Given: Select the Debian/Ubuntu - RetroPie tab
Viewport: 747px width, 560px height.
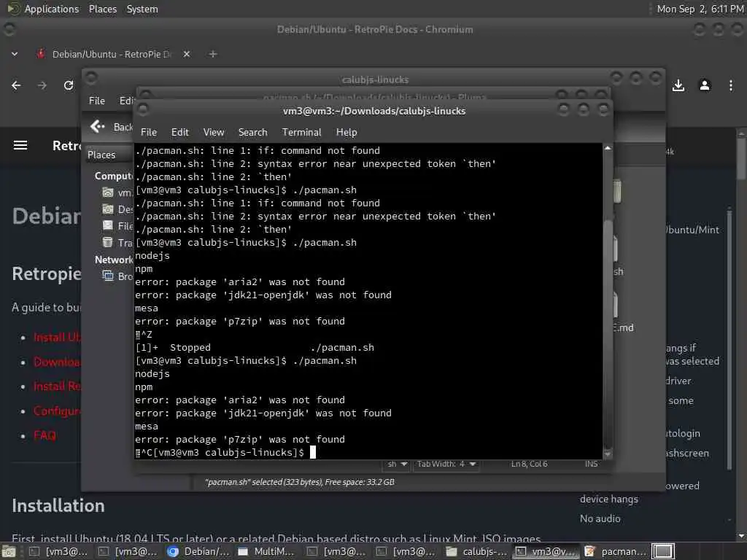Looking at the screenshot, I should (112, 54).
